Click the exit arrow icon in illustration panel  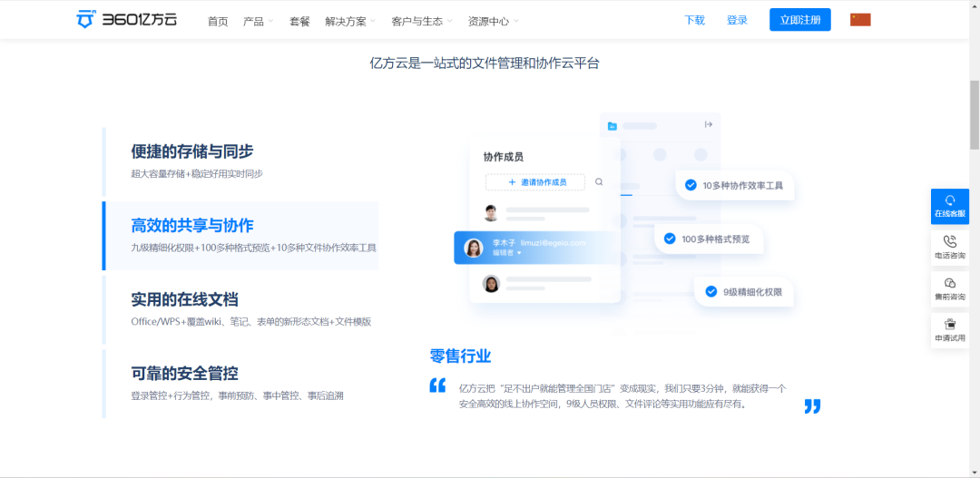[x=708, y=124]
